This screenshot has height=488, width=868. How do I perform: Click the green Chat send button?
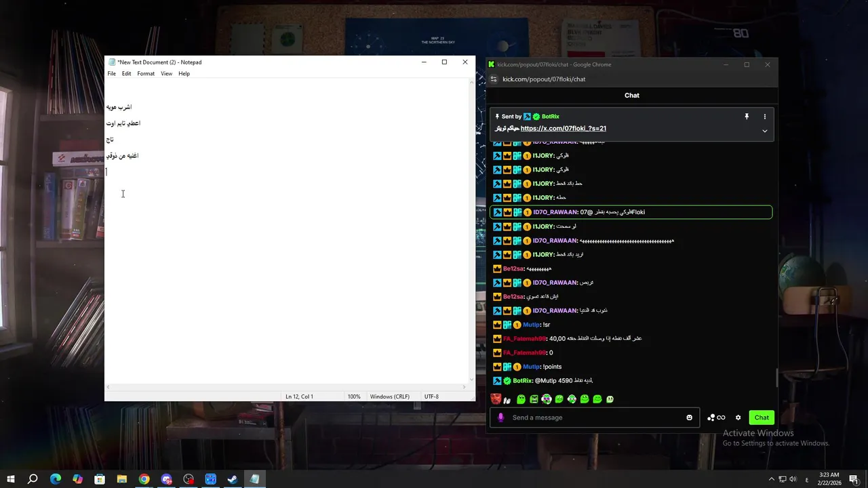[x=762, y=418]
